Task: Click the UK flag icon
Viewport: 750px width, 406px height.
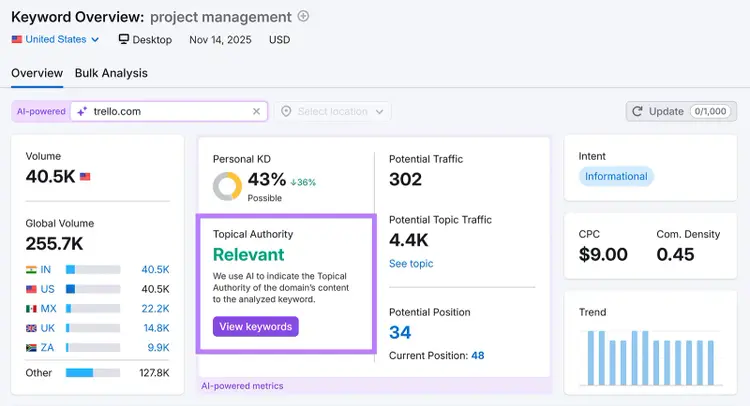Action: 31,328
